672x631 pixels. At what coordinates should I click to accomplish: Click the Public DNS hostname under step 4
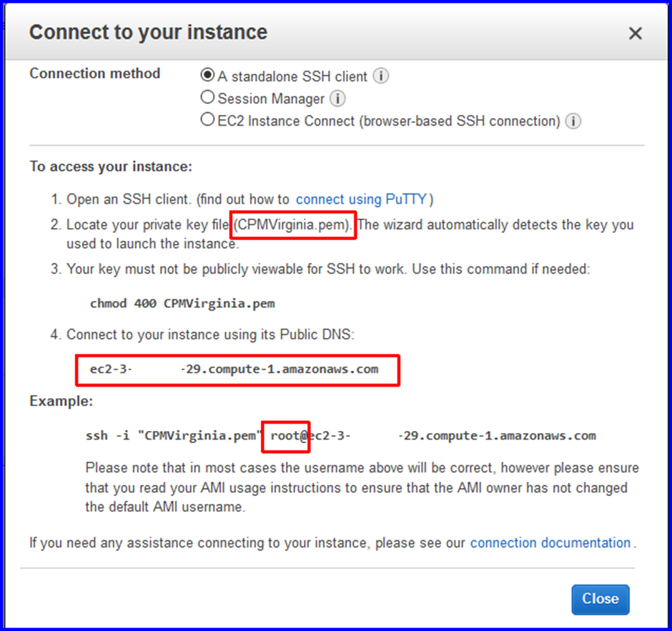[234, 369]
